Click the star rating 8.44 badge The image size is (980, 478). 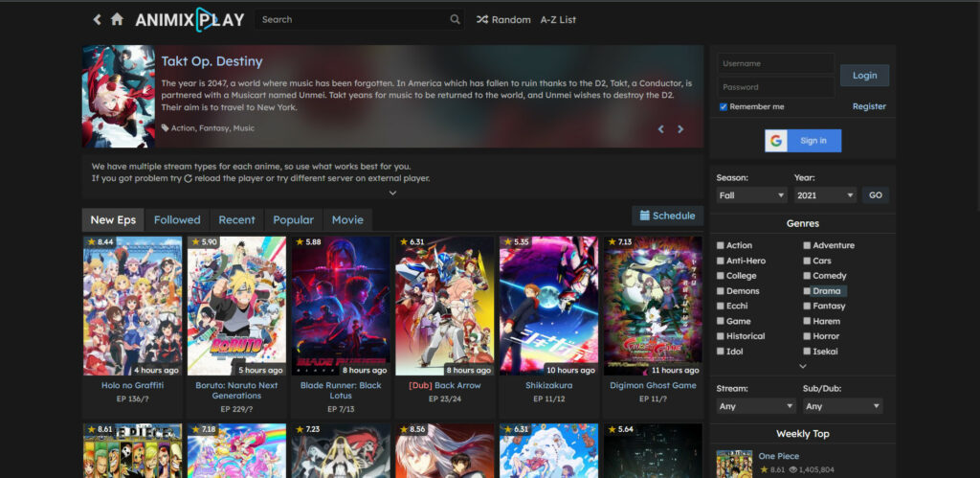click(x=100, y=241)
